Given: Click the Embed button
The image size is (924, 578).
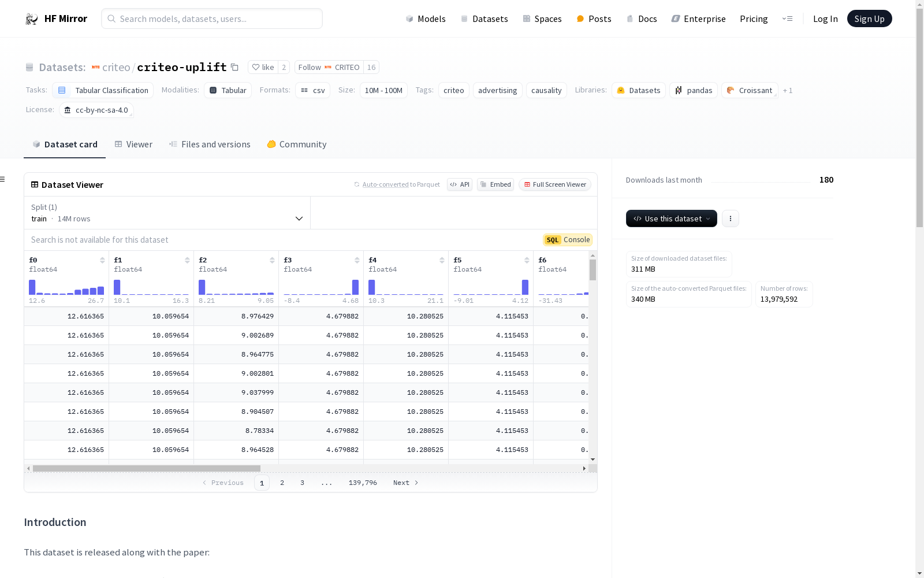Looking at the screenshot, I should tap(495, 184).
